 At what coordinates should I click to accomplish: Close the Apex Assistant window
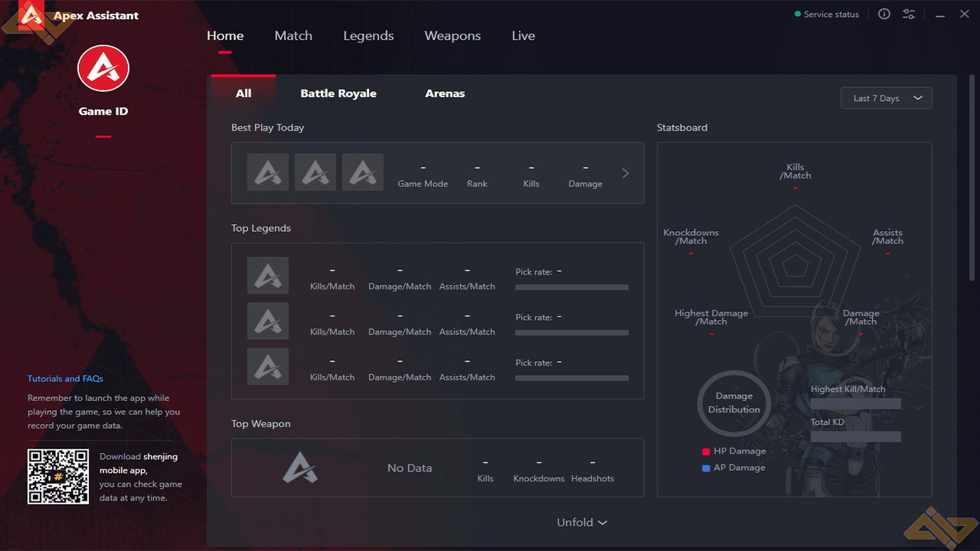tap(965, 14)
